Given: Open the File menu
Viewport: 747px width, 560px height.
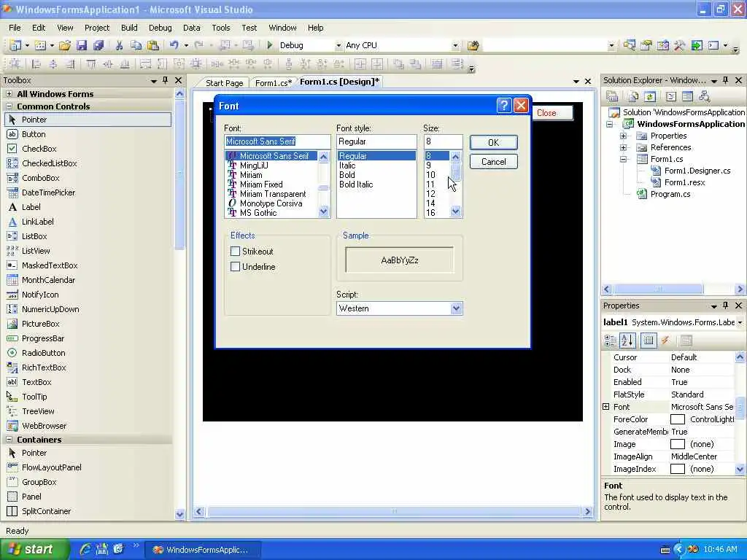Looking at the screenshot, I should coord(15,28).
